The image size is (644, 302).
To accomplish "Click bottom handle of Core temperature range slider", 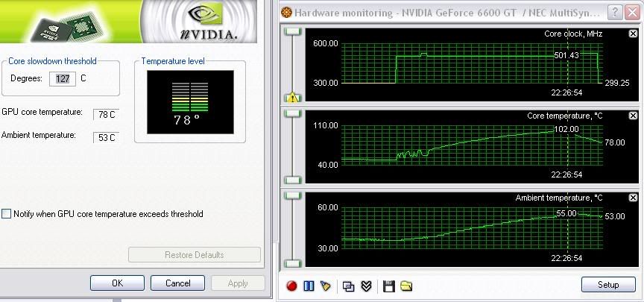I will pyautogui.click(x=292, y=180).
